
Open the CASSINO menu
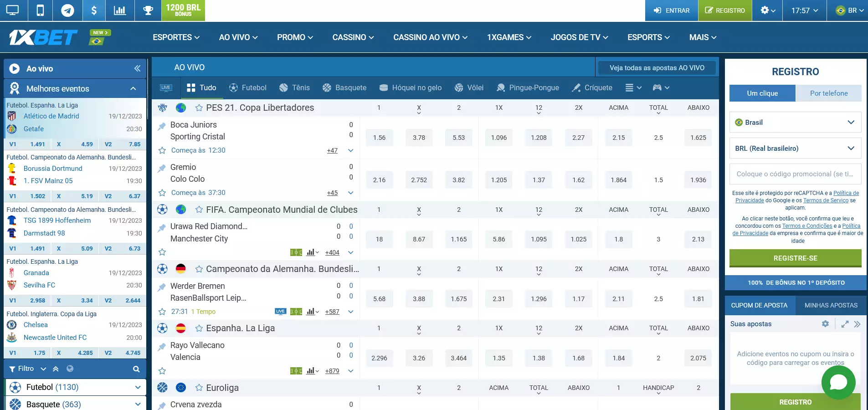pos(353,37)
